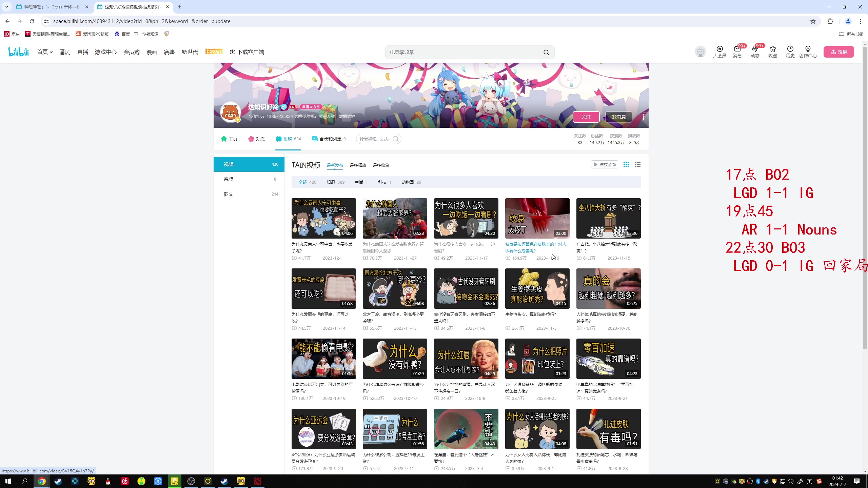
Task: Open the three-dot more menu on banner
Action: pyautogui.click(x=643, y=117)
